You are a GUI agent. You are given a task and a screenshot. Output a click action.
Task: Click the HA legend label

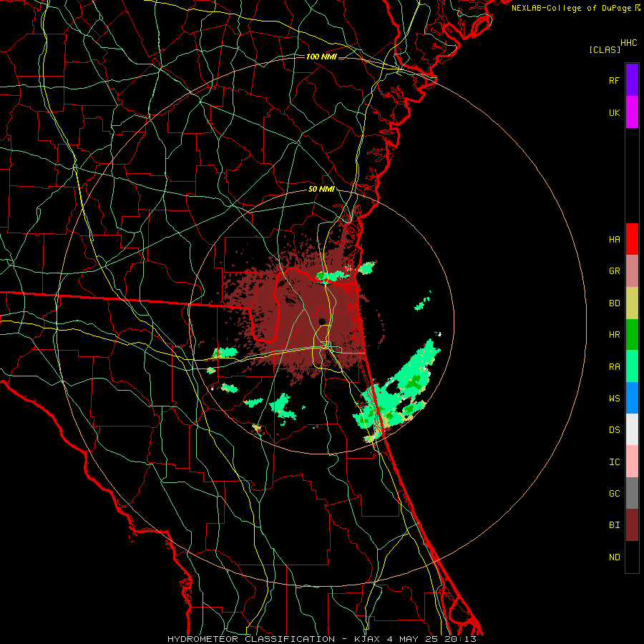[x=615, y=240]
